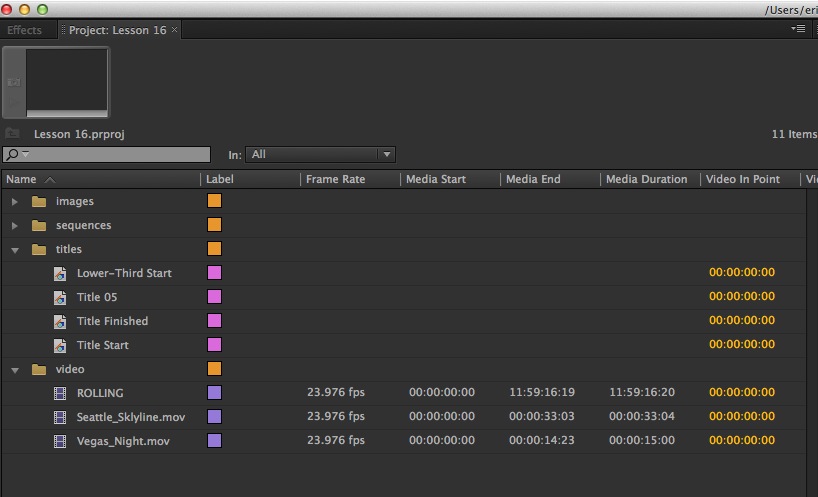Select the Vegas_Night.mov clip name
The height and width of the screenshot is (497, 818).
[x=123, y=441]
